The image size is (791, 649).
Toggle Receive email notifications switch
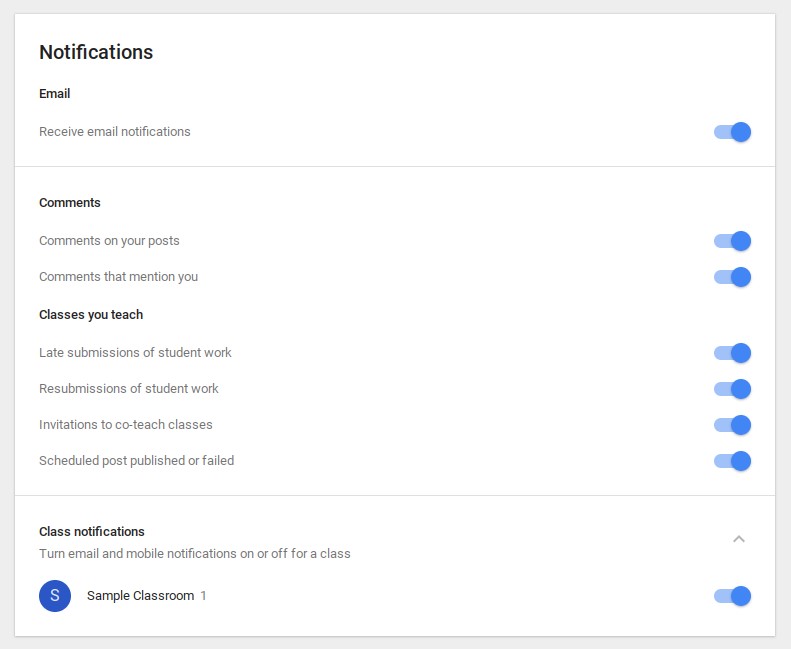pos(732,132)
